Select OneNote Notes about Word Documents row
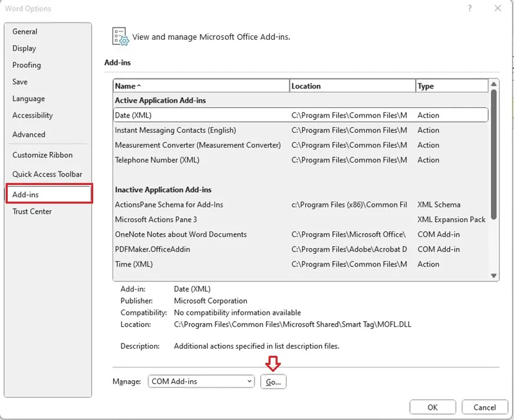The width and height of the screenshot is (514, 420). [301, 234]
